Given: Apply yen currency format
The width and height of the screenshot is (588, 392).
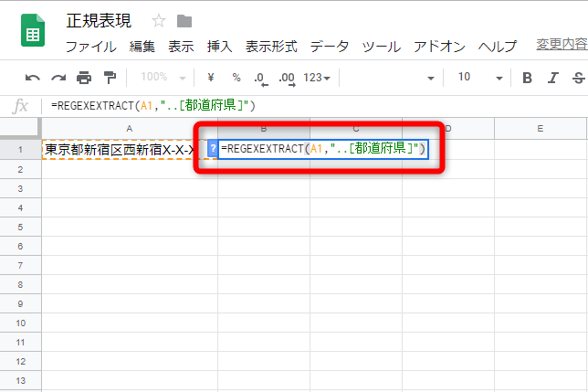Looking at the screenshot, I should pos(211,78).
